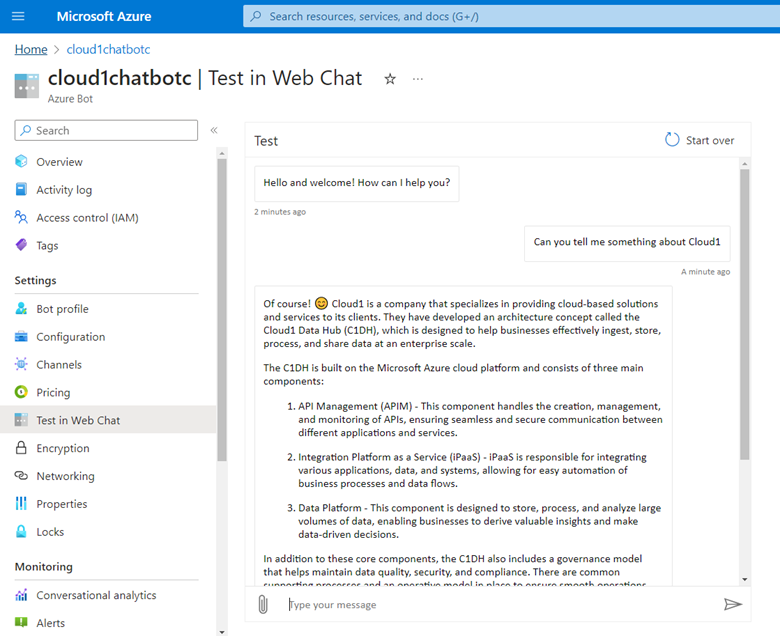Collapse the sidebar with double chevron
Viewport: 780px width, 636px height.
point(214,130)
